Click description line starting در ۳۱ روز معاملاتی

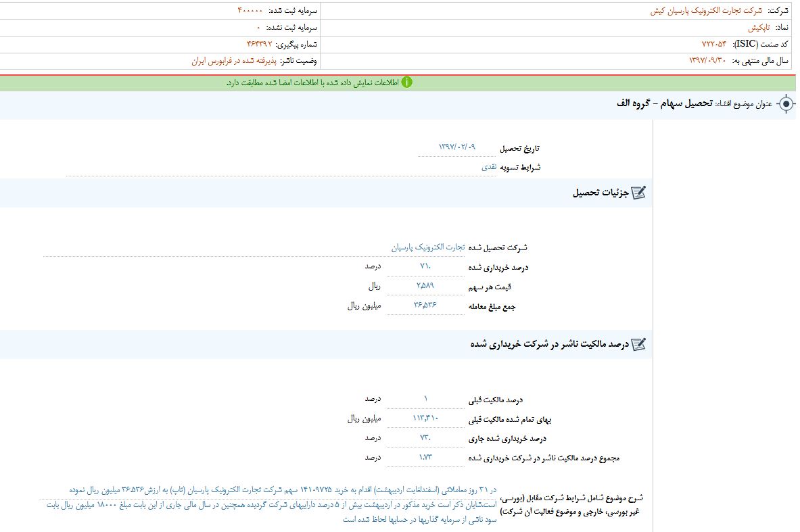(x=283, y=490)
